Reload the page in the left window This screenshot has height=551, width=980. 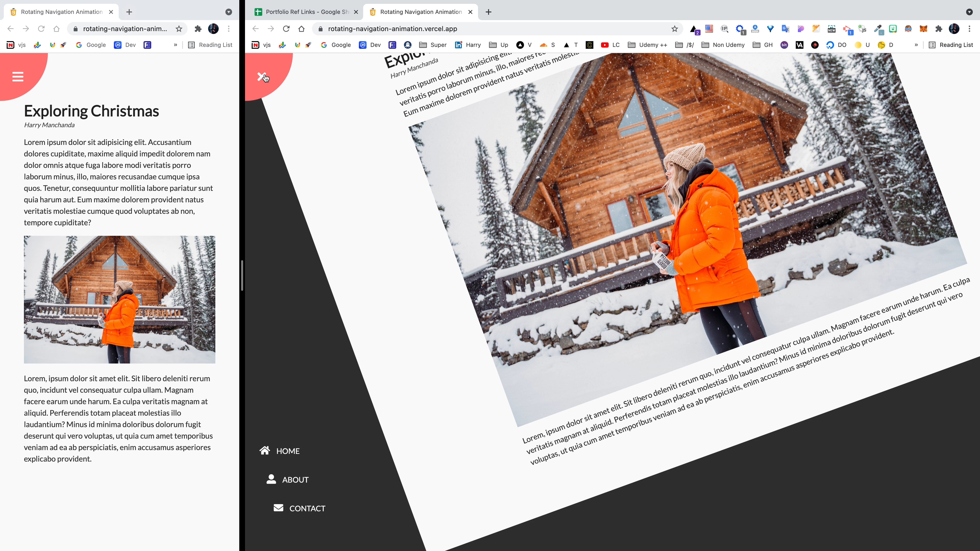pos(41,29)
